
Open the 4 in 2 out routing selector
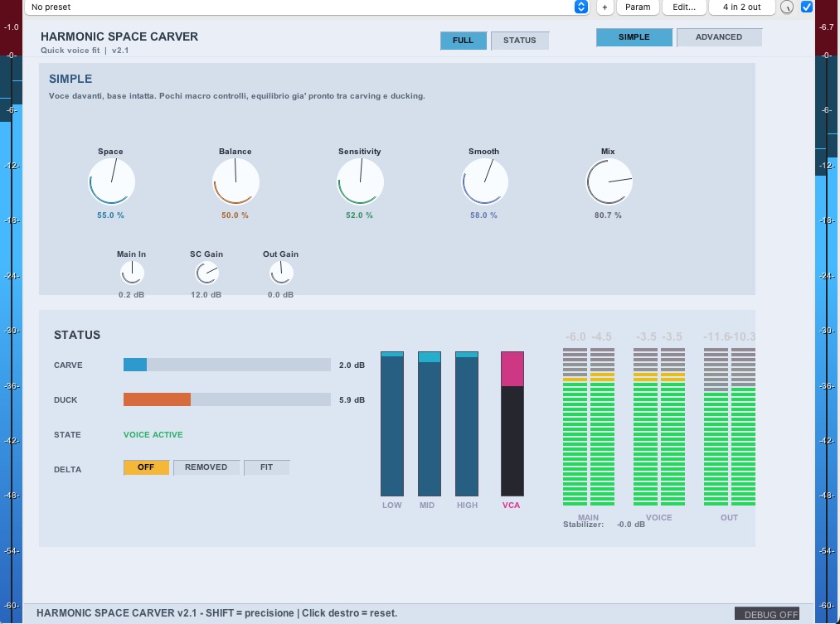[742, 7]
